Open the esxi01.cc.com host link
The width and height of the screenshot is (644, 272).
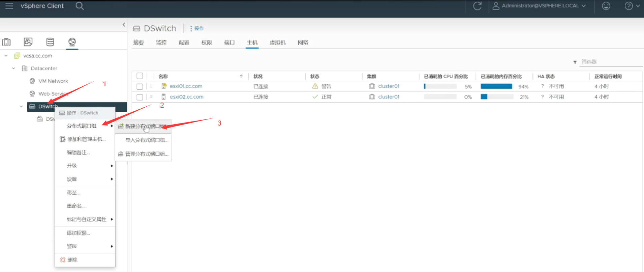pos(186,86)
